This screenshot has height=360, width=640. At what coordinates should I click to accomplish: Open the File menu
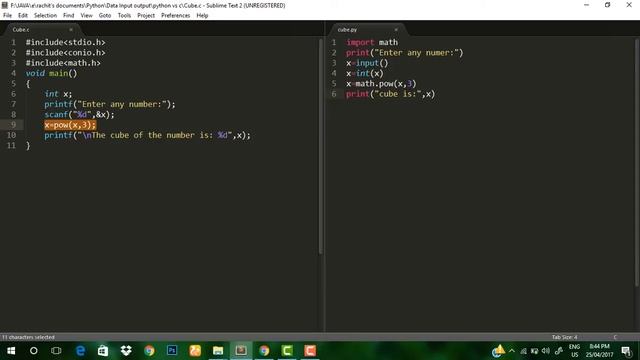click(x=7, y=16)
